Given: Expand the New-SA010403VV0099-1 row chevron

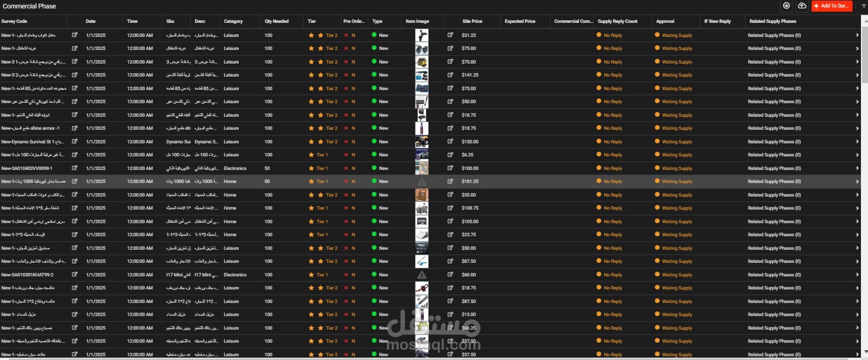Looking at the screenshot, I should (857, 168).
